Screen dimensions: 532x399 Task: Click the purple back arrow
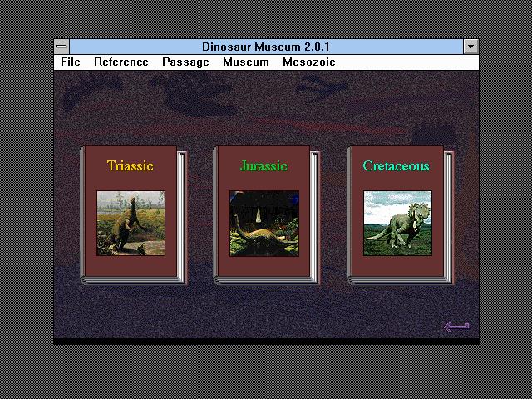(456, 327)
